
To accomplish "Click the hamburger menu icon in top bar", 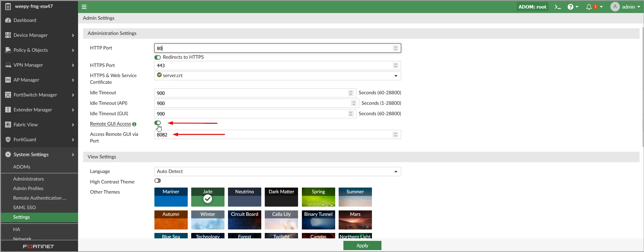I will (84, 7).
